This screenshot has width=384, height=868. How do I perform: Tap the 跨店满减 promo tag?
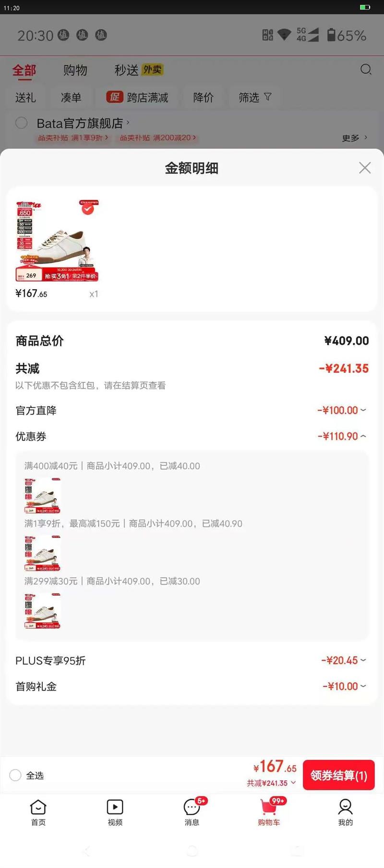click(x=138, y=98)
